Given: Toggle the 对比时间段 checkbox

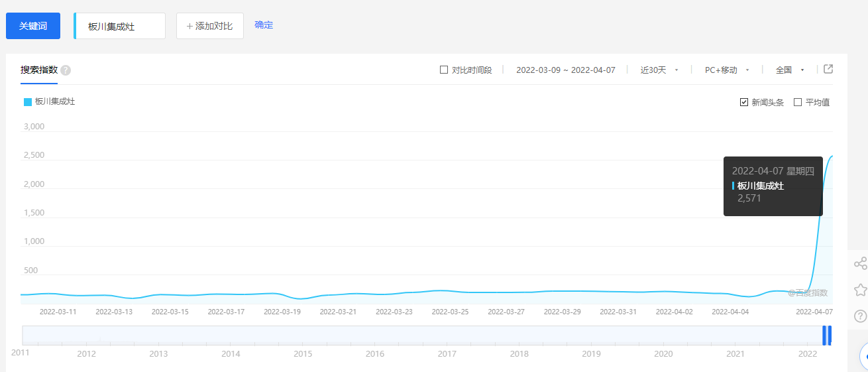Looking at the screenshot, I should [x=444, y=70].
